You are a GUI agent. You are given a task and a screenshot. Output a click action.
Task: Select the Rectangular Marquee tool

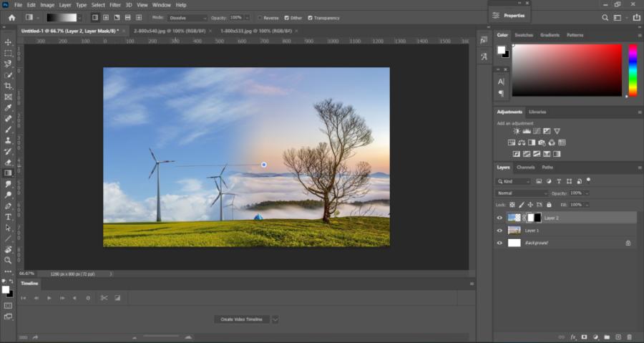pyautogui.click(x=8, y=54)
